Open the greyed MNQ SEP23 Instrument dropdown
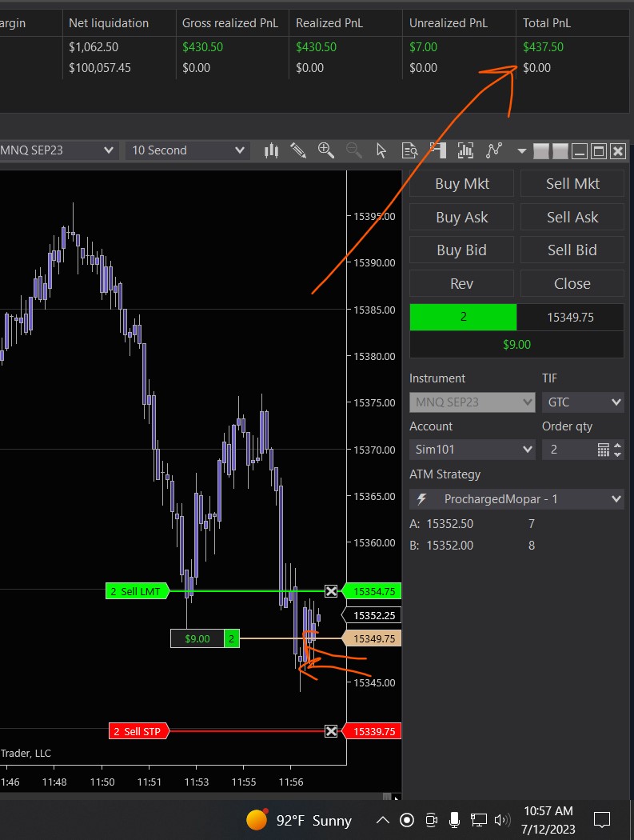Viewport: 634px width, 840px height. click(x=473, y=402)
